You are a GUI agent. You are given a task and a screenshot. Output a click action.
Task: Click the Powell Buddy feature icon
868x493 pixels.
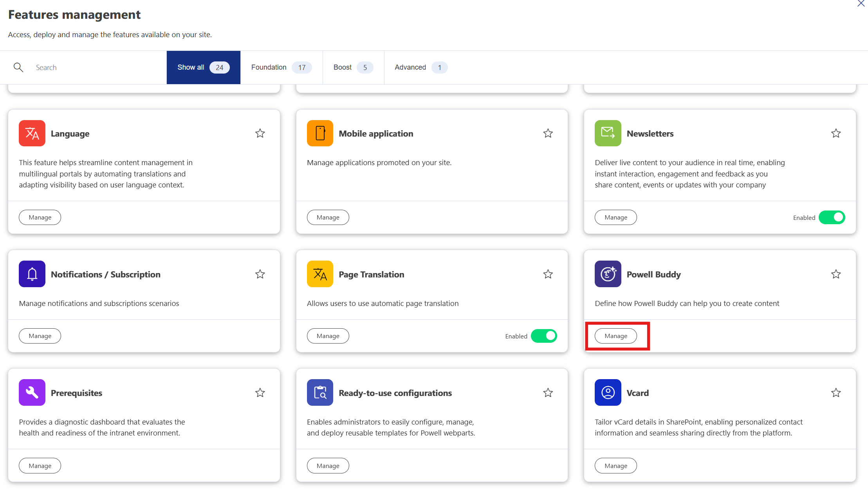pos(608,274)
